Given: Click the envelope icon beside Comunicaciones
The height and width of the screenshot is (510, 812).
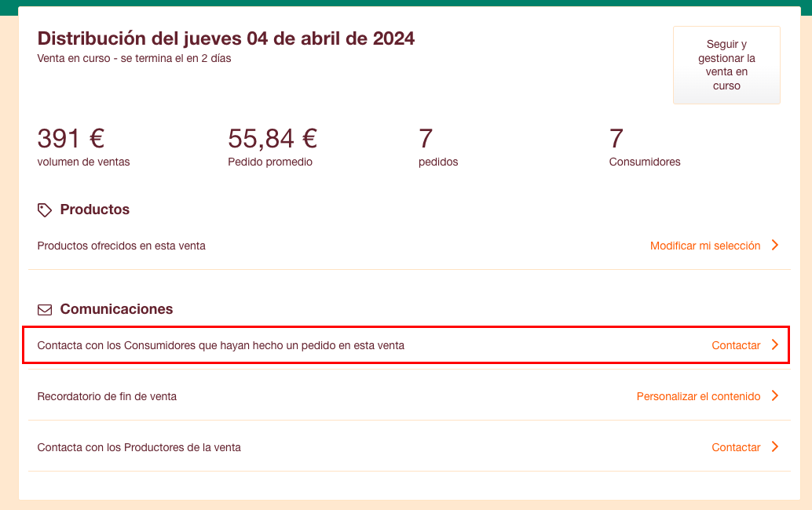Looking at the screenshot, I should click(x=45, y=310).
